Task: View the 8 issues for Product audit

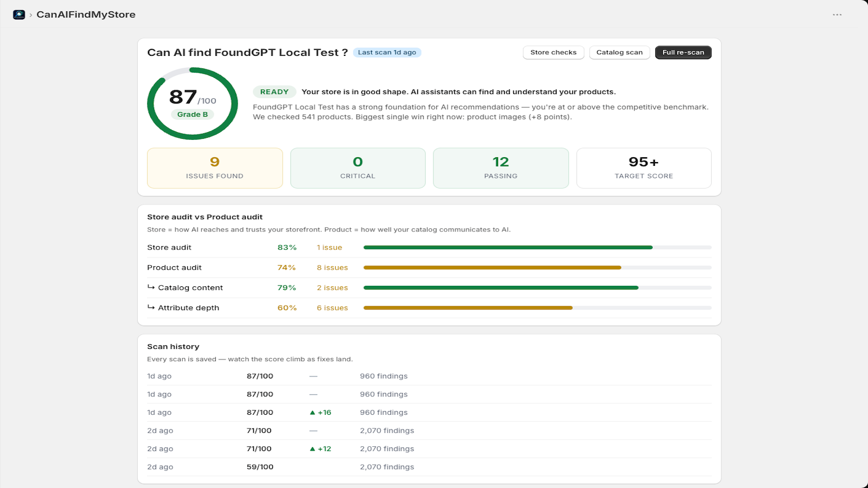Action: click(x=333, y=268)
